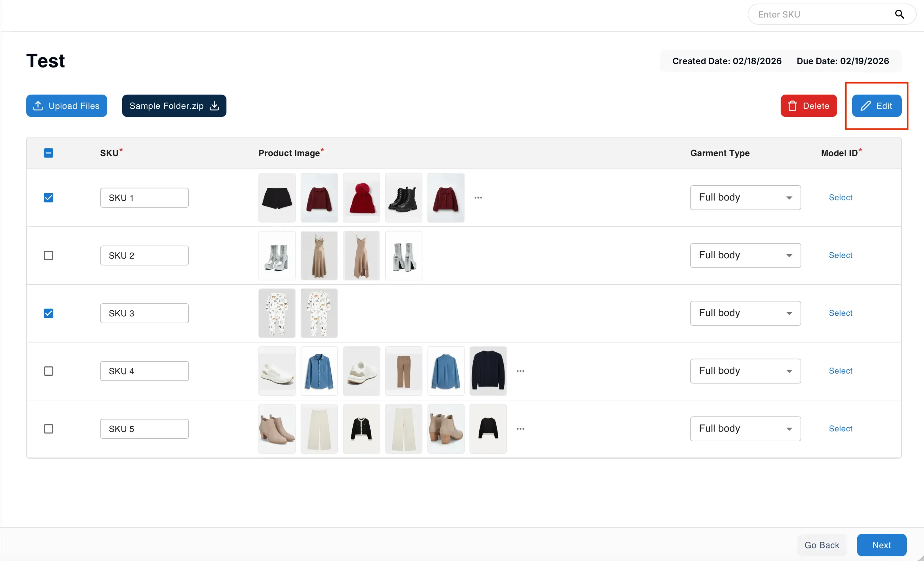Open the black combat boots thumbnail
The width and height of the screenshot is (924, 561).
[404, 198]
